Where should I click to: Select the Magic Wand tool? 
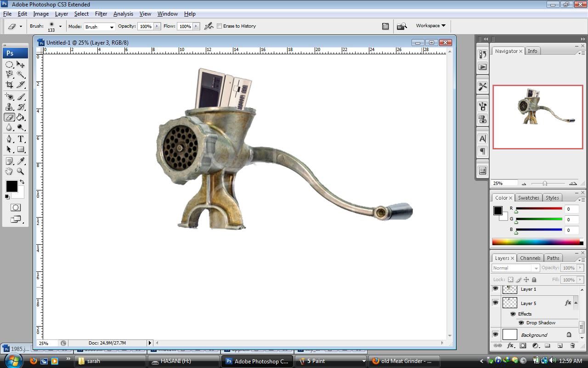click(x=21, y=75)
